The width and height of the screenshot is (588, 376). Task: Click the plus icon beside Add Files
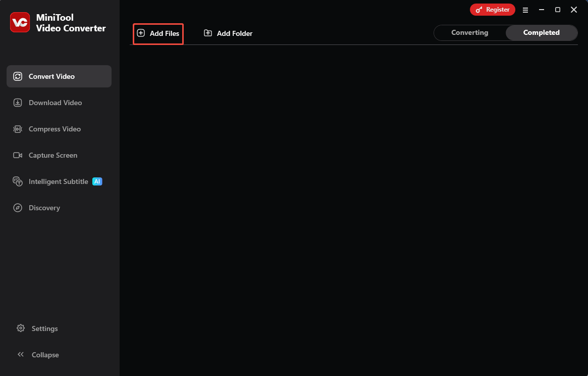tap(140, 33)
